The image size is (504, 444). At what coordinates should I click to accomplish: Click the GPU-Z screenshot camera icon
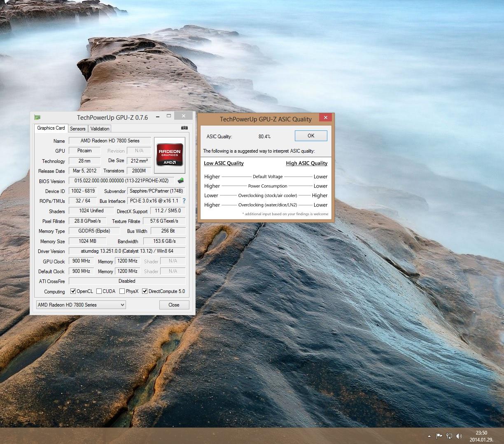click(184, 128)
